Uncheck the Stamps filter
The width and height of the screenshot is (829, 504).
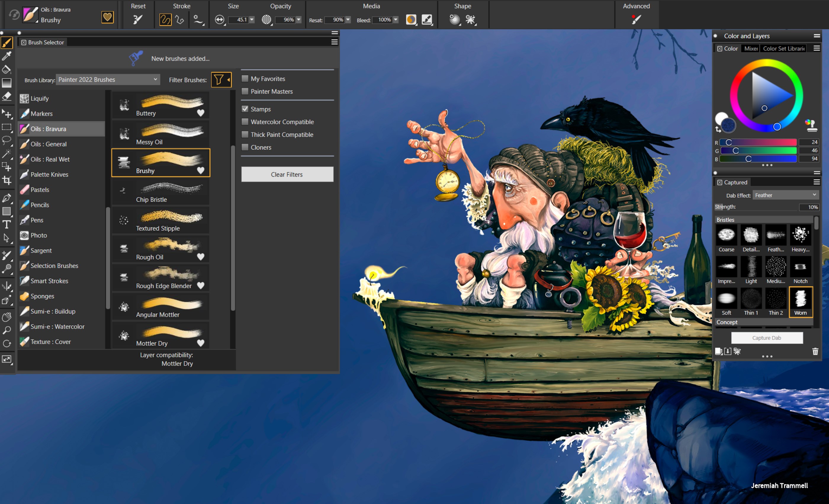tap(245, 109)
